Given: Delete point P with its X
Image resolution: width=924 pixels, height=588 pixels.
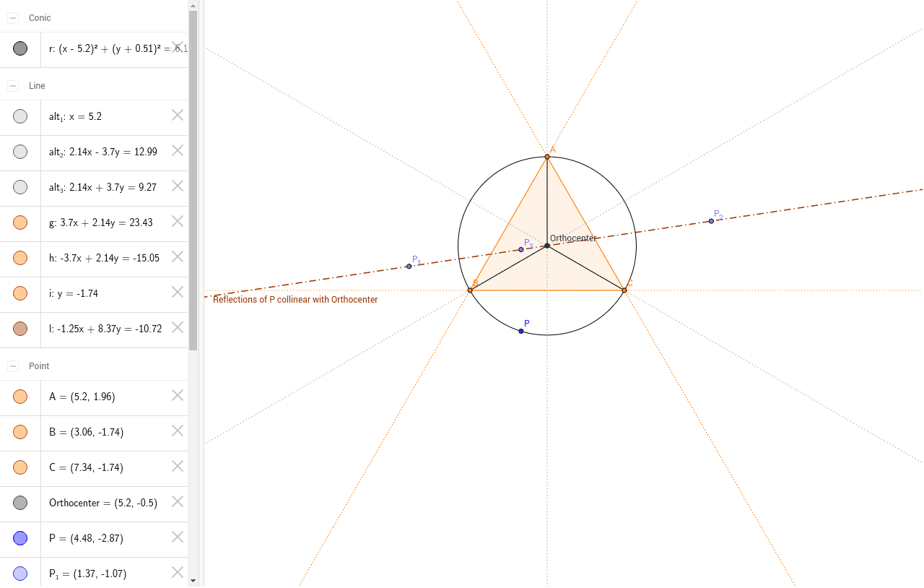Looking at the screenshot, I should point(178,536).
